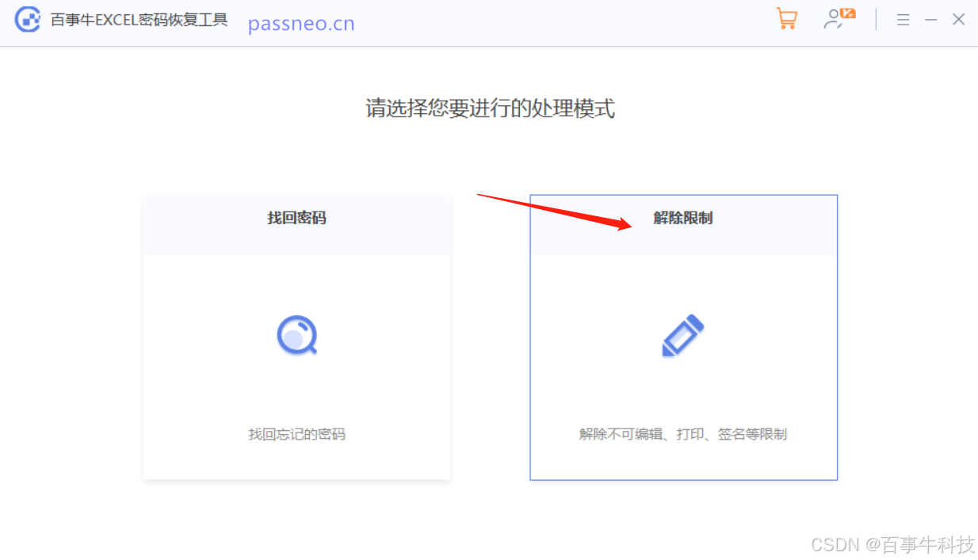This screenshot has width=978, height=560.
Task: Minimize the password recovery tool window
Action: pos(931,20)
